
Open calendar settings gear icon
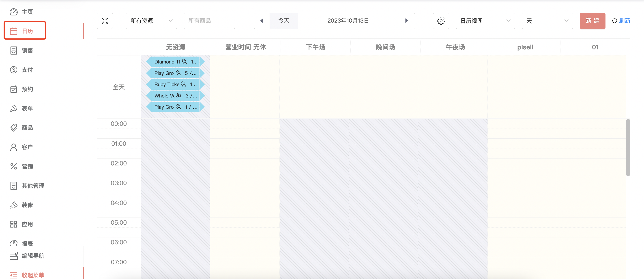coord(441,21)
